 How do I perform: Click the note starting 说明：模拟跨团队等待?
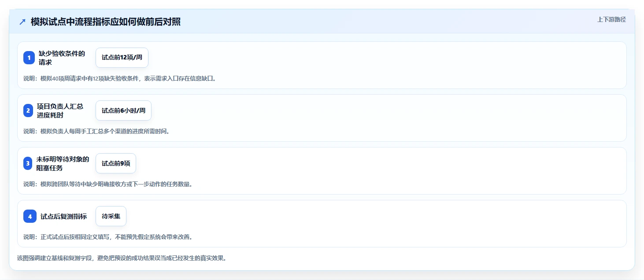pos(108,184)
